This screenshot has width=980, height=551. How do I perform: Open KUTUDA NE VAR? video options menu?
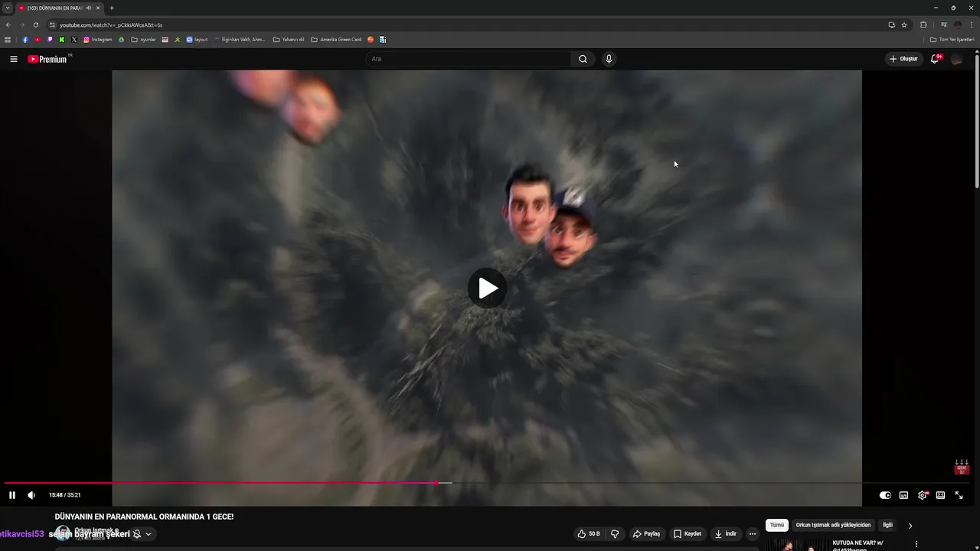[916, 544]
